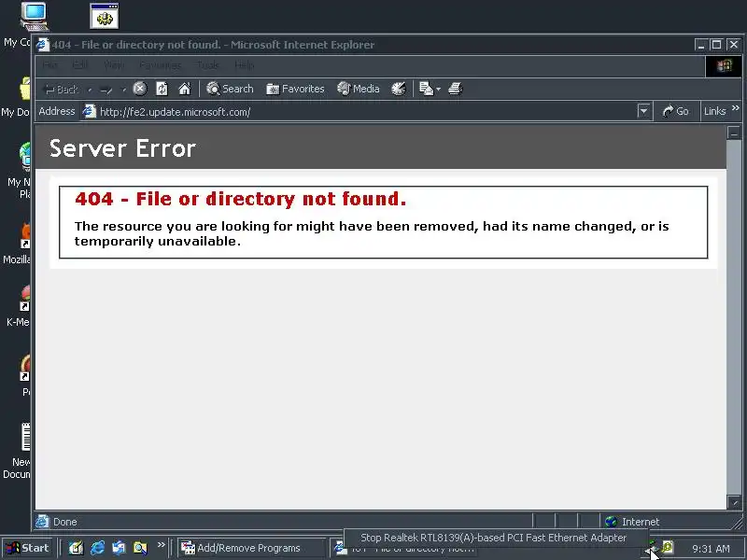
Task: Launch Outlook Express from quick launch
Action: [x=119, y=548]
